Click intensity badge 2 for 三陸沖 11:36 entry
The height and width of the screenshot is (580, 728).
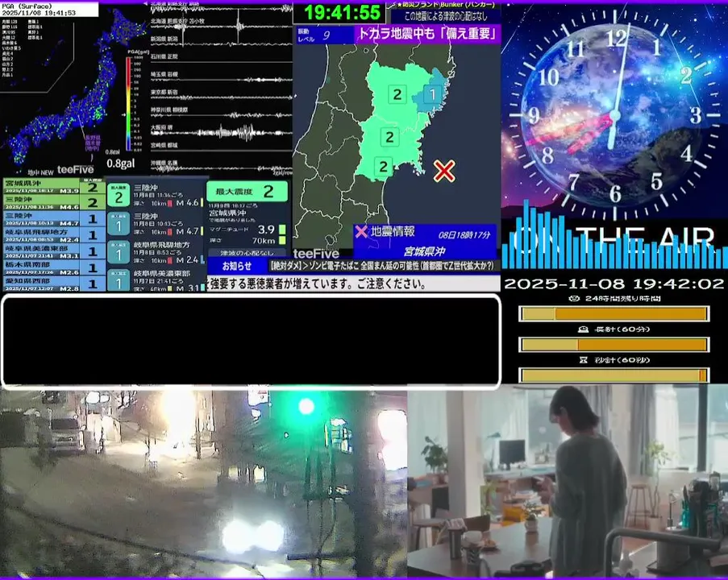click(x=119, y=195)
